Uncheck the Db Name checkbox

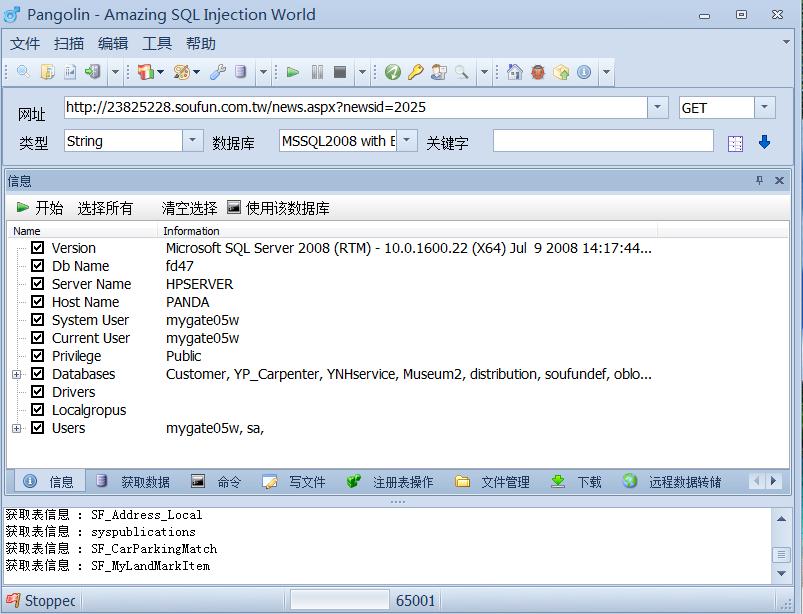[x=37, y=266]
